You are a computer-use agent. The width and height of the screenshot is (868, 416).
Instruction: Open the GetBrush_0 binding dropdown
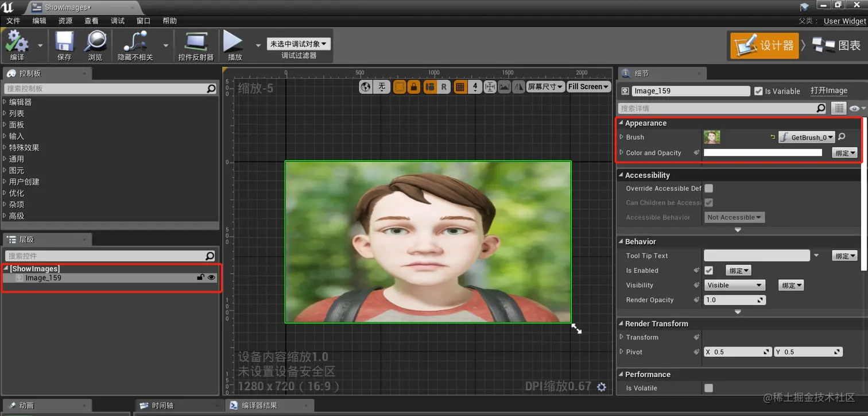click(807, 137)
